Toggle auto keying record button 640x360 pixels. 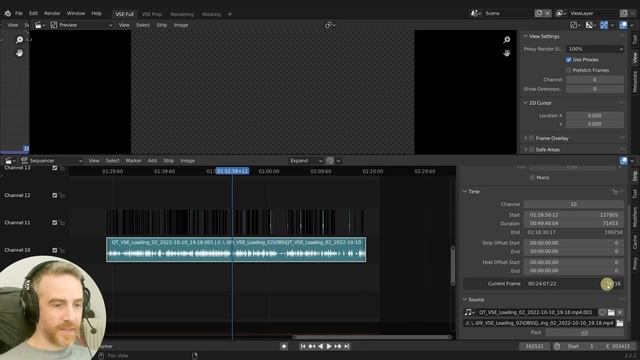pyautogui.click(x=284, y=346)
